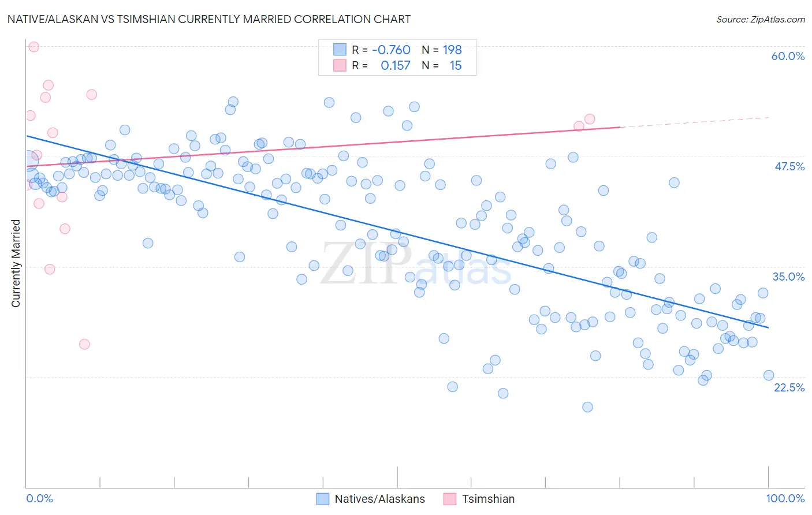The image size is (812, 515).
Task: Click the 35.0% y-axis label
Action: 788,277
